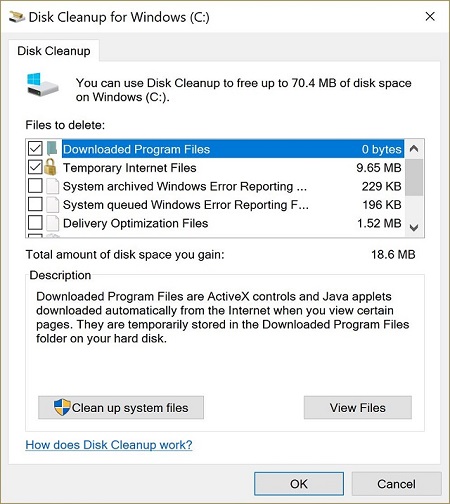
Task: Click the shield icon on Clean up system files
Action: tap(62, 407)
